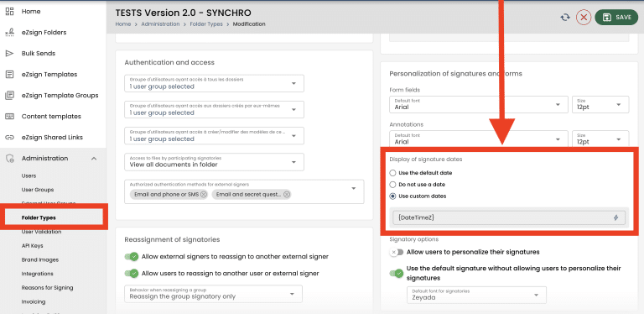The width and height of the screenshot is (644, 314).
Task: Open API Keys in Administration menu
Action: (32, 246)
